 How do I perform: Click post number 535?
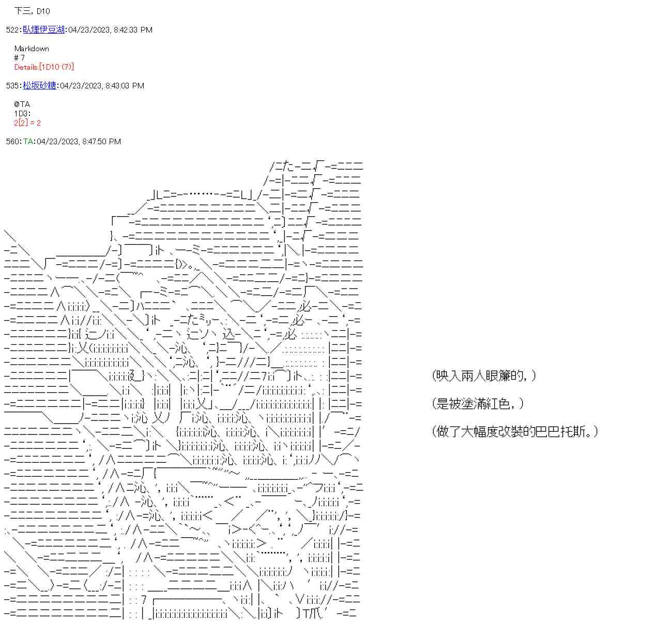click(x=12, y=86)
